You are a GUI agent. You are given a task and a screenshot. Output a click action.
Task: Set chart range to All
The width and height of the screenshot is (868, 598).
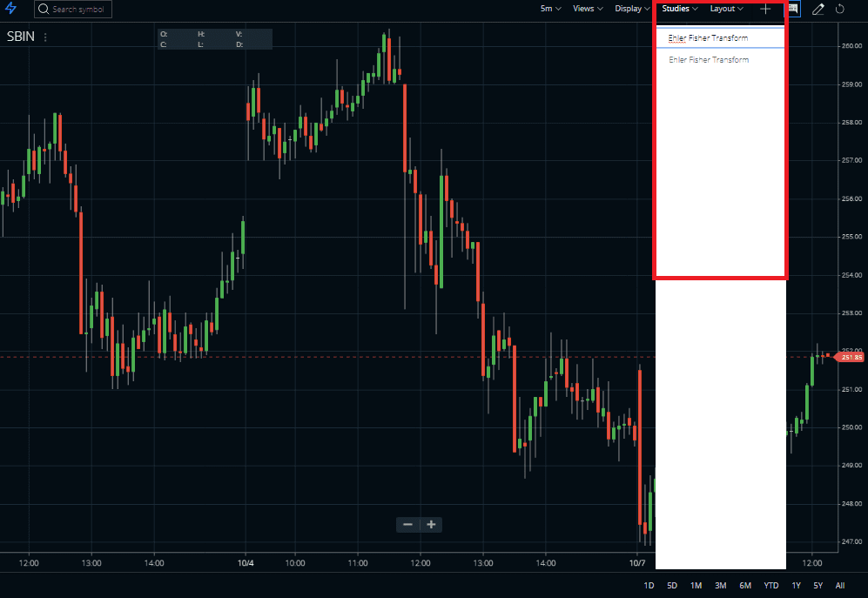pos(840,585)
